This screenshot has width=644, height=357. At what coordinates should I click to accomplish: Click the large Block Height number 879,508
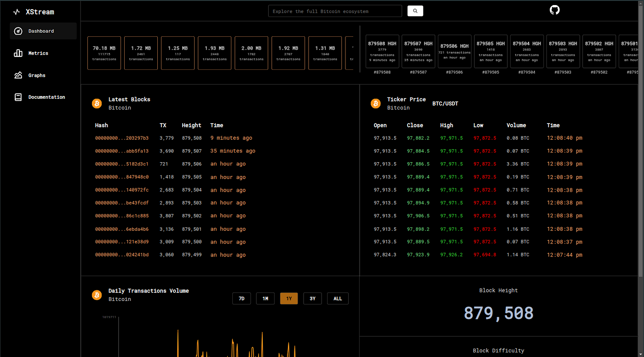[x=499, y=313]
